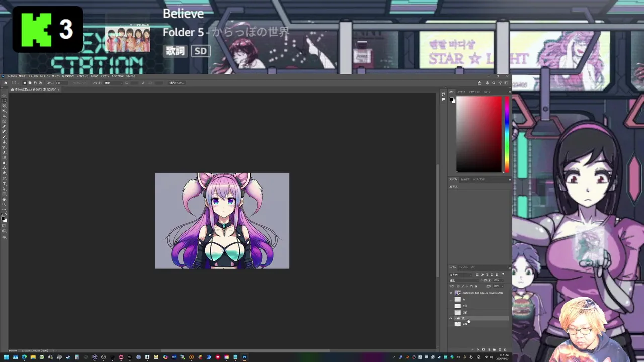The width and height of the screenshot is (644, 362).
Task: Click the Select and Mask button
Action: [x=177, y=83]
